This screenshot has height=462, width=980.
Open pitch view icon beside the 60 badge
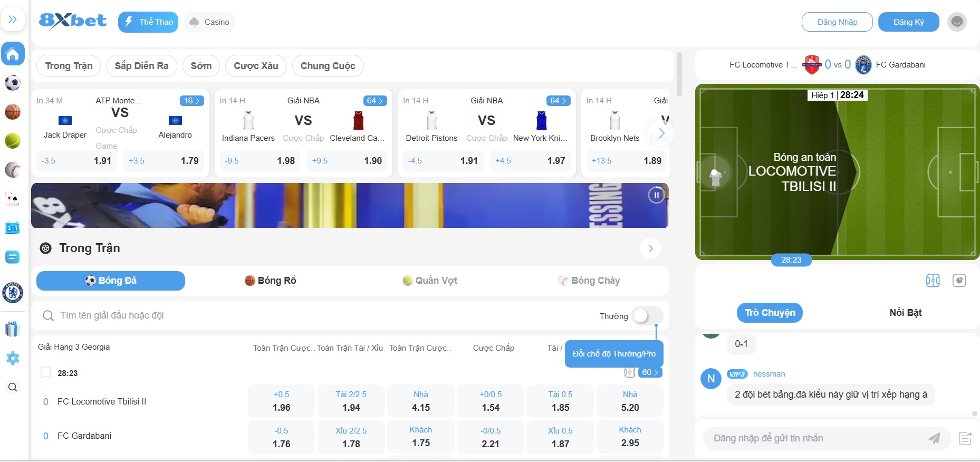click(x=629, y=373)
